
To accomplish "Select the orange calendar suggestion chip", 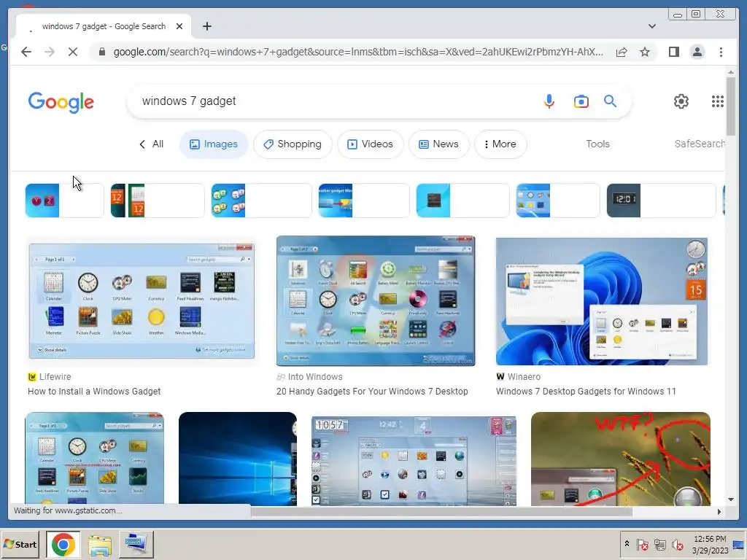I will click(x=158, y=201).
